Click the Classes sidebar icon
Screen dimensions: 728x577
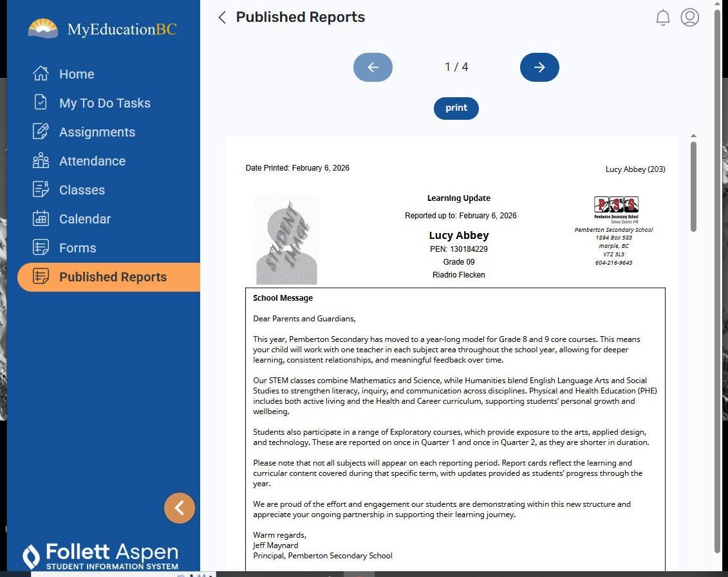click(x=41, y=190)
